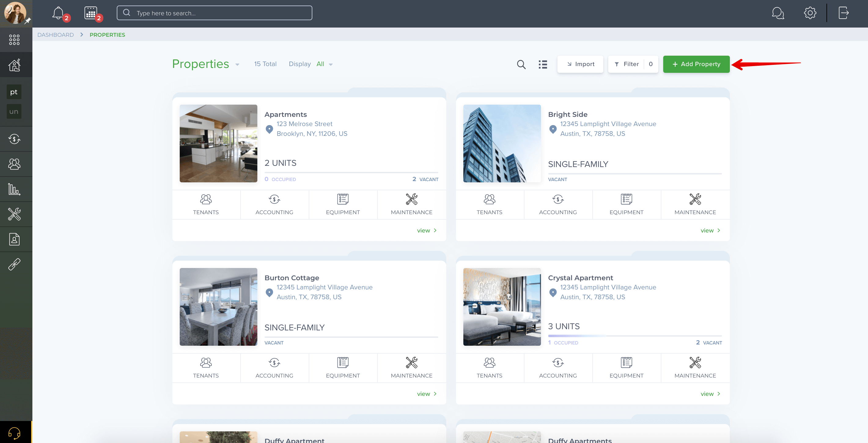Open Equipment for Apartments property

343,204
